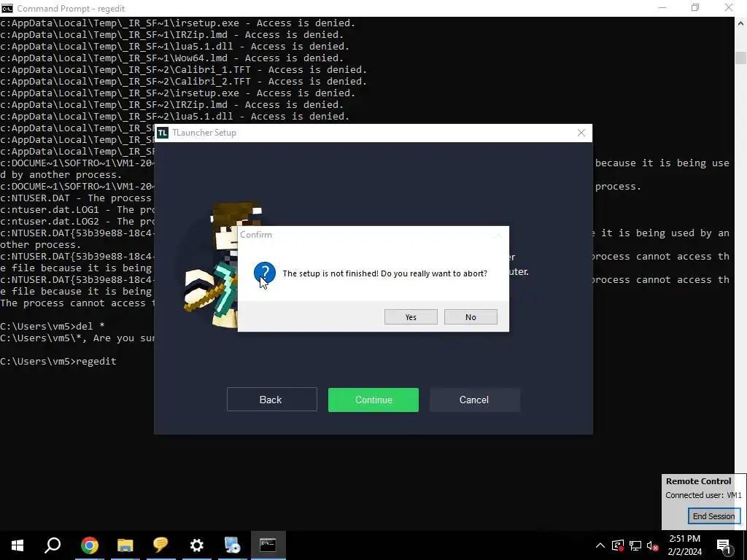Show hidden tray icons chevron
The width and height of the screenshot is (747, 560).
click(600, 545)
